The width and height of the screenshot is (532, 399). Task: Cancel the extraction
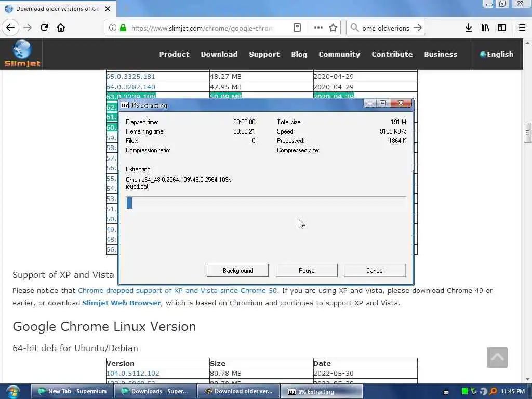pyautogui.click(x=375, y=270)
